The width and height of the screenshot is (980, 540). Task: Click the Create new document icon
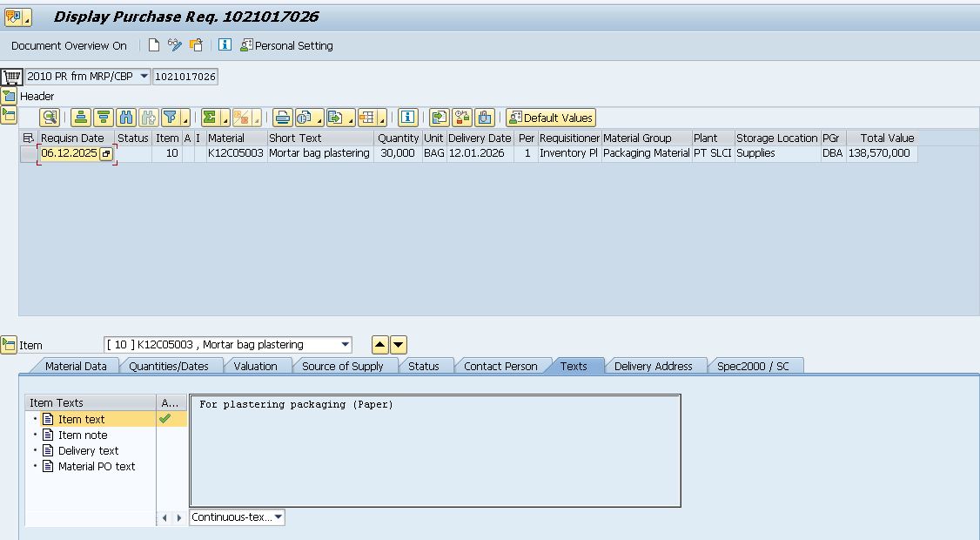[x=154, y=45]
